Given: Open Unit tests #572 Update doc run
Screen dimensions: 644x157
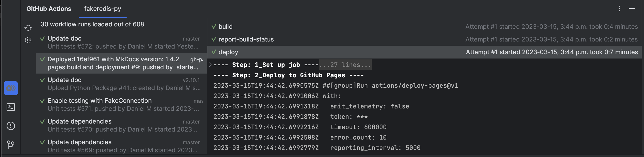Looking at the screenshot, I should click(121, 42).
